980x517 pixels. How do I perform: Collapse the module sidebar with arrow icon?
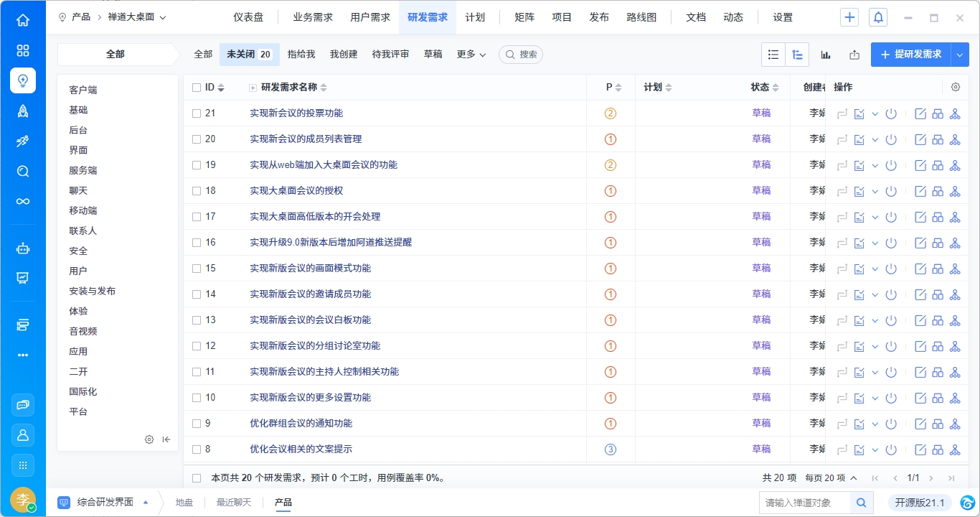point(166,439)
